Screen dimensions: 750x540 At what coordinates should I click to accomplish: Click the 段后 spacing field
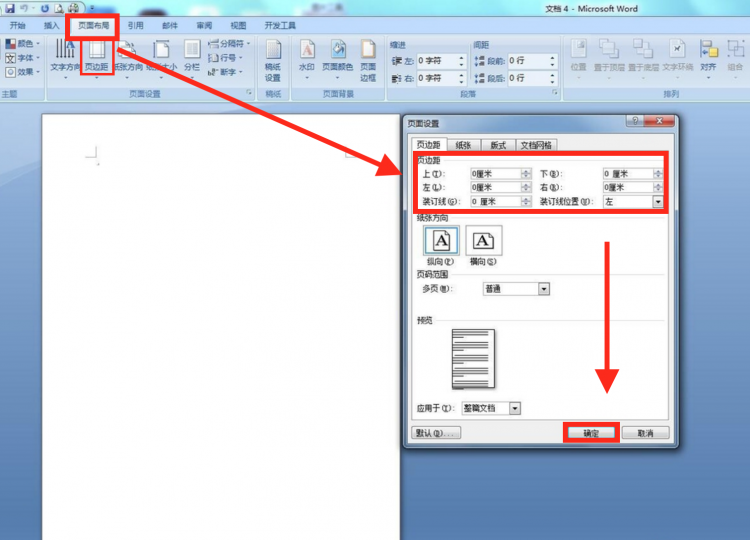[x=532, y=78]
